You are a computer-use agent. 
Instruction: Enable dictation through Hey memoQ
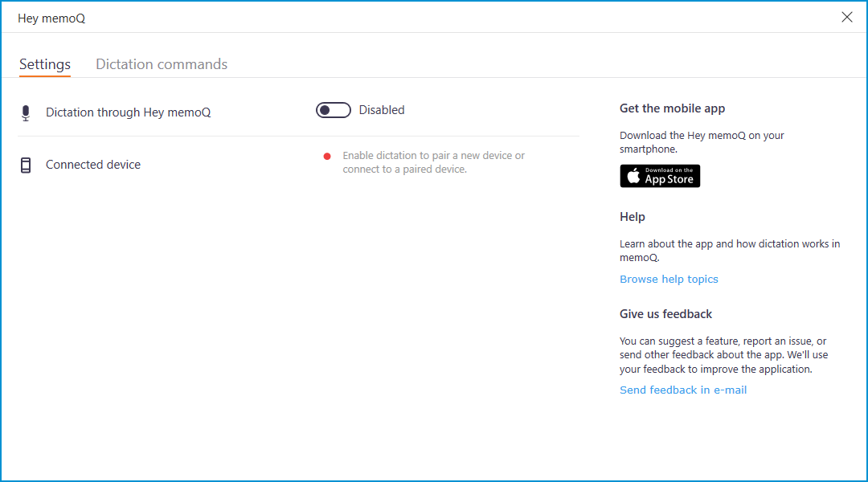pyautogui.click(x=333, y=110)
